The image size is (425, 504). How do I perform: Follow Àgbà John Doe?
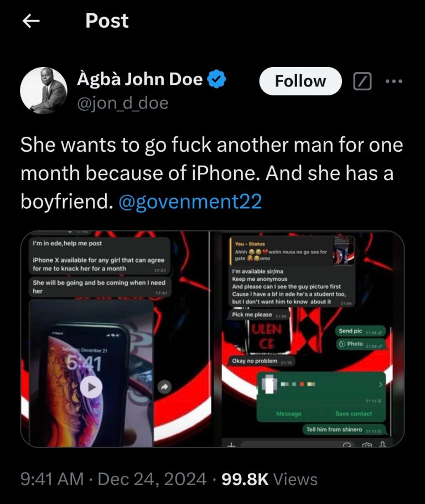(300, 81)
